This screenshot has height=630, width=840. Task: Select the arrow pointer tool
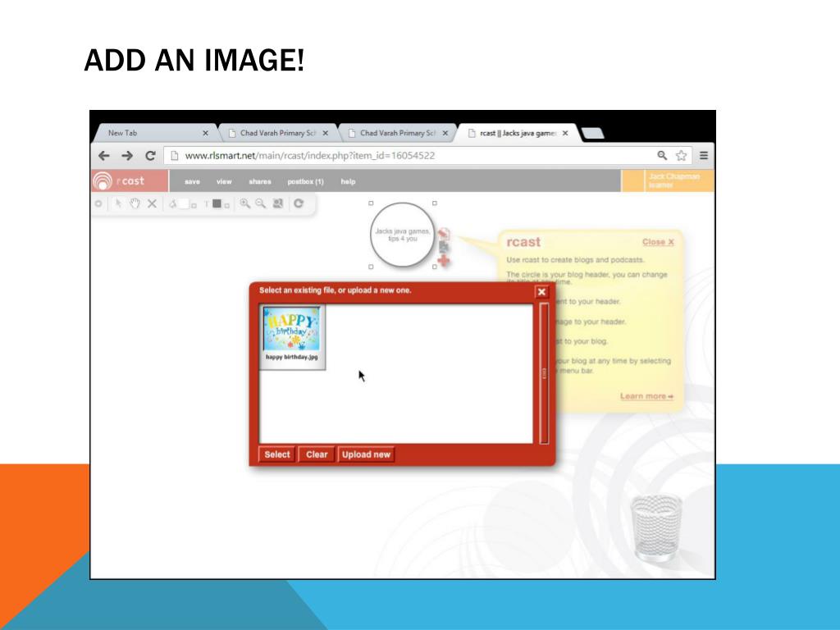tap(118, 203)
